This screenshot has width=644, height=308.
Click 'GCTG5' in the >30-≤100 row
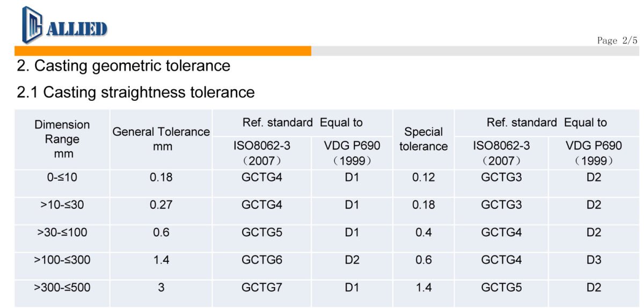(261, 232)
